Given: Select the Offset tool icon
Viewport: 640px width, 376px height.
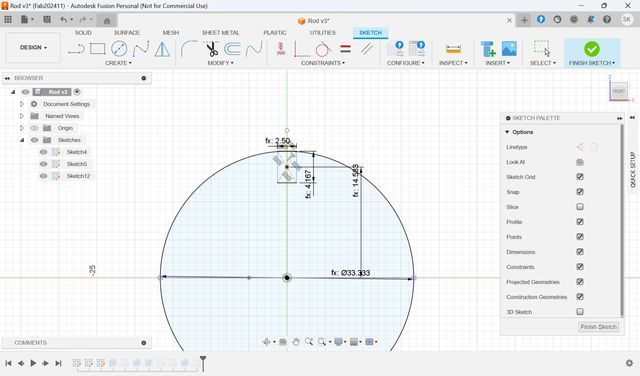Looking at the screenshot, I should (x=232, y=49).
